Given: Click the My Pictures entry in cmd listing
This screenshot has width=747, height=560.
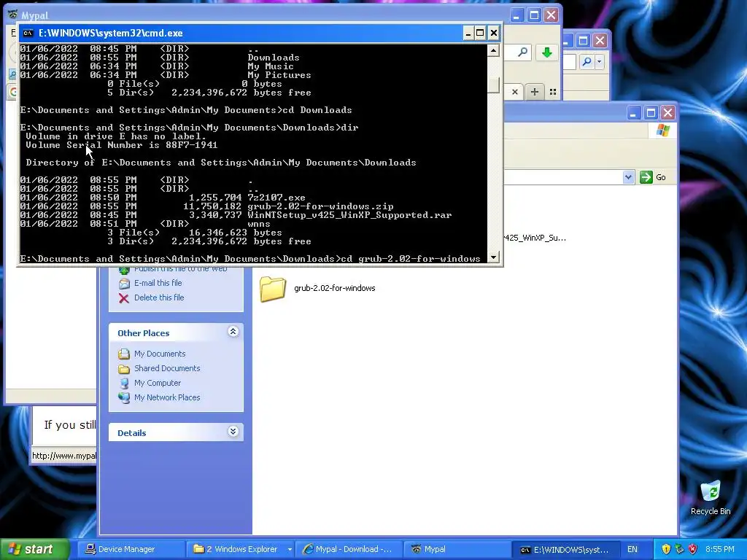Looking at the screenshot, I should point(279,75).
